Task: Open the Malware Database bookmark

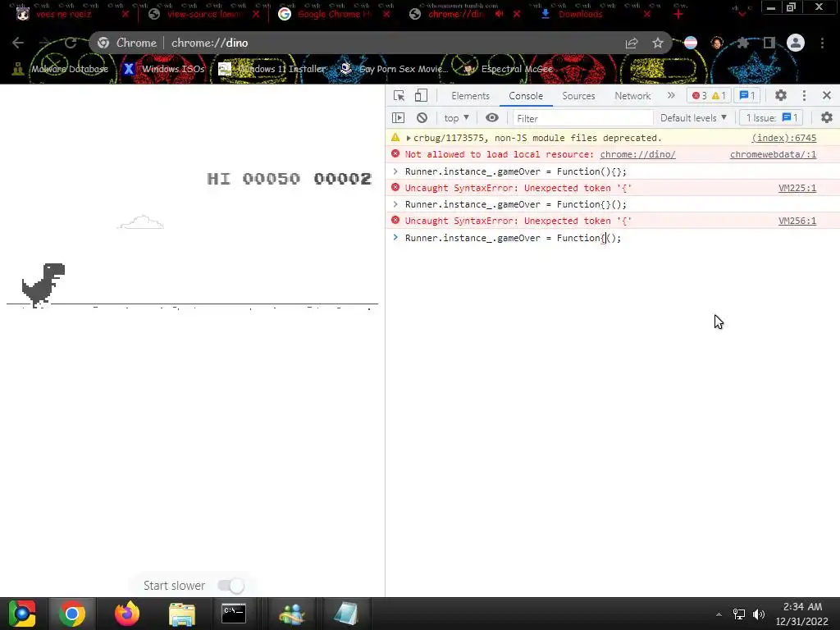Action: [x=60, y=69]
